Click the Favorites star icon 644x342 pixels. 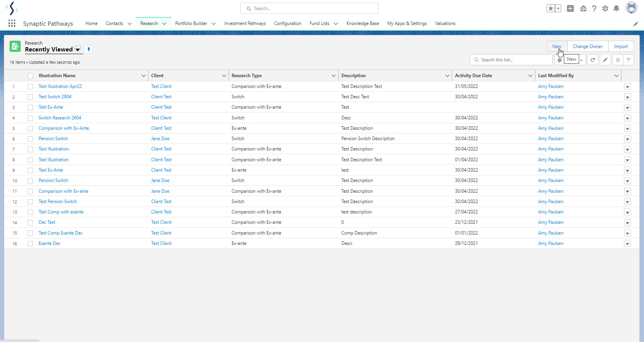coord(551,8)
